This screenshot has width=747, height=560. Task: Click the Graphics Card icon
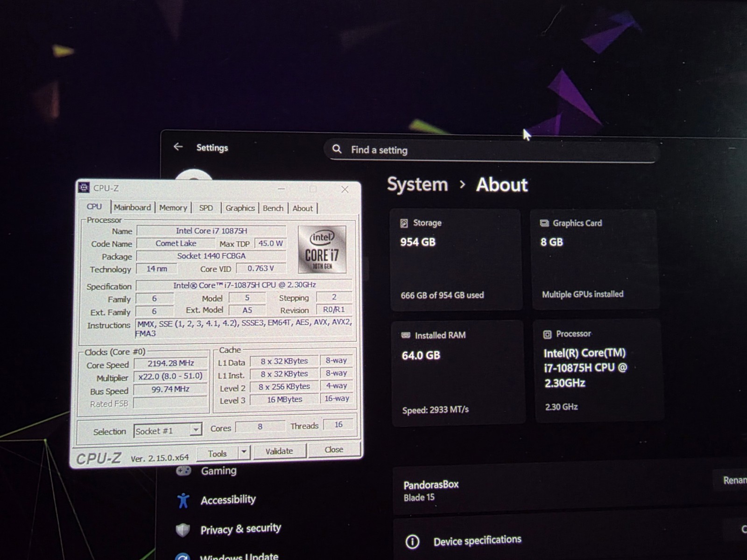(544, 223)
